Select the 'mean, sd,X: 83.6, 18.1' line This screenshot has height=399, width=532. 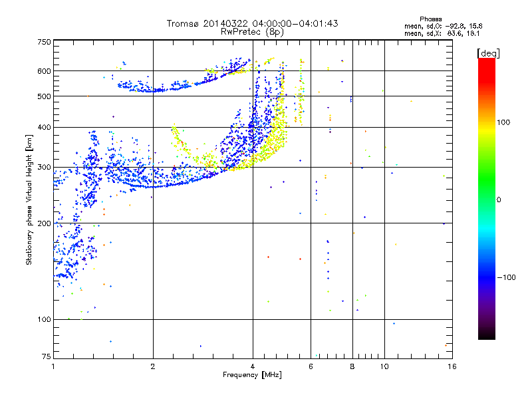[442, 34]
